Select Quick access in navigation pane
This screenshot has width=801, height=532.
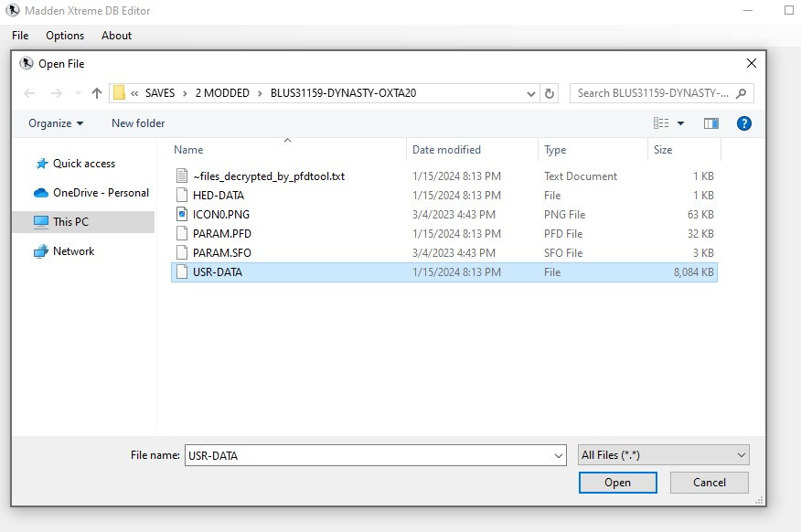pos(84,164)
